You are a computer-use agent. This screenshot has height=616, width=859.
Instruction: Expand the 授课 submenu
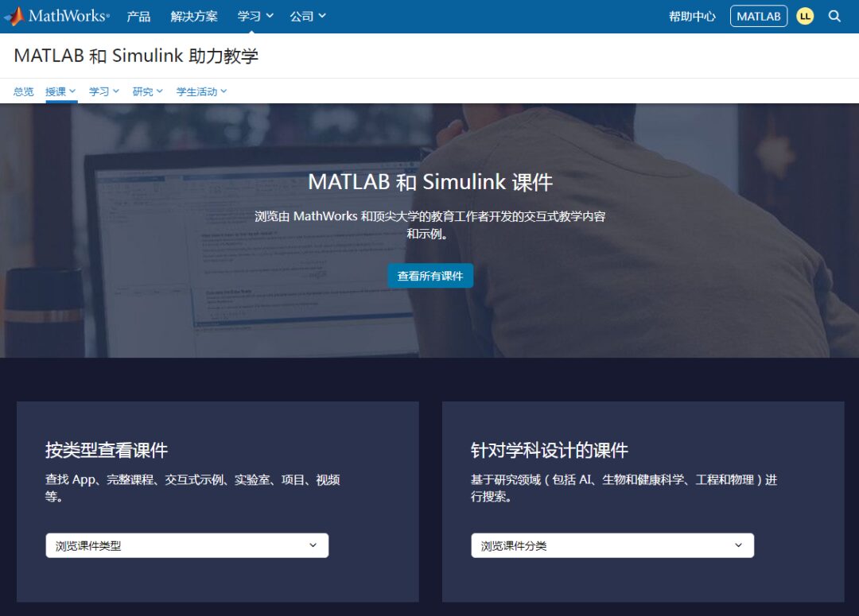pyautogui.click(x=60, y=91)
